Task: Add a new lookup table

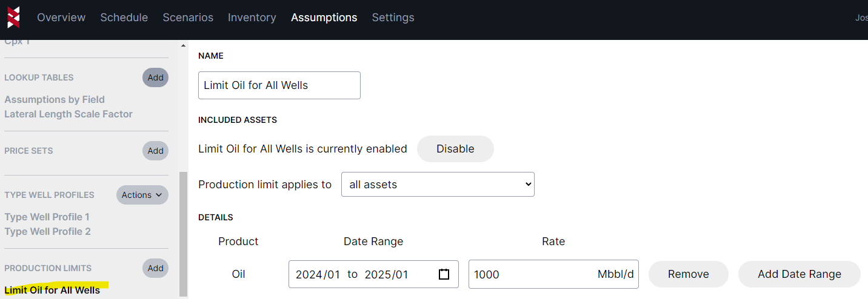Action: click(156, 77)
